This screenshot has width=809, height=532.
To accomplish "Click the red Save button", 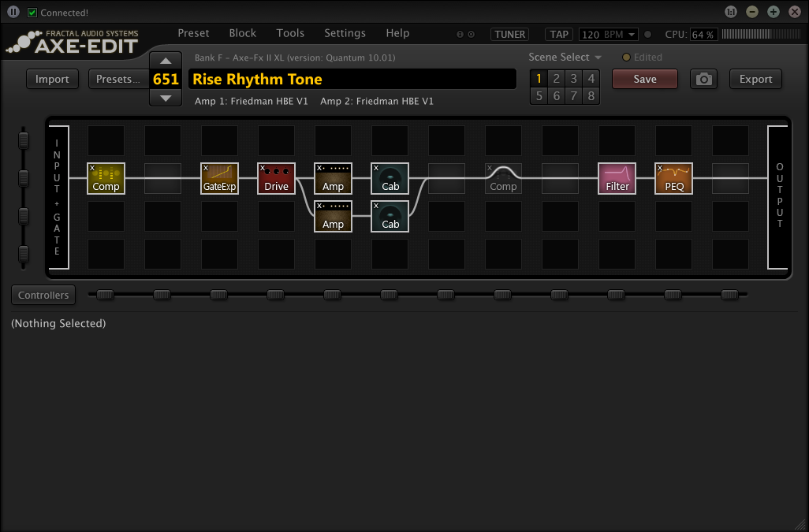I will (x=645, y=79).
